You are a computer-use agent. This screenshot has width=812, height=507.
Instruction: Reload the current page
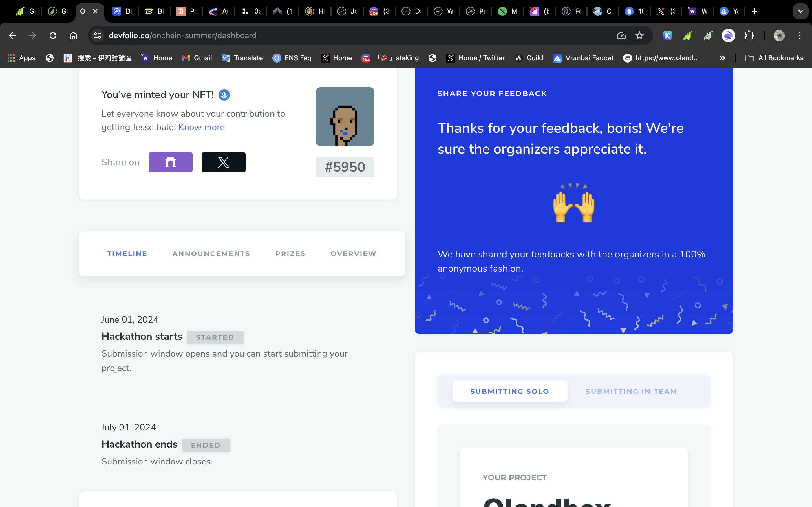click(53, 35)
